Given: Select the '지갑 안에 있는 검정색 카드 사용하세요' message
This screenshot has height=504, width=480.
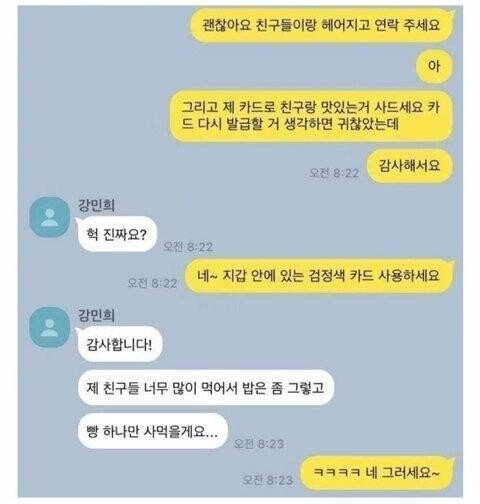Looking at the screenshot, I should coord(319,276).
